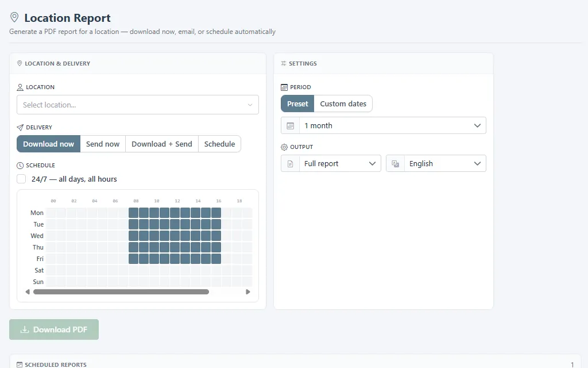Click the right arrow of the schedule grid scrollbar
This screenshot has width=588, height=368.
[x=248, y=292]
